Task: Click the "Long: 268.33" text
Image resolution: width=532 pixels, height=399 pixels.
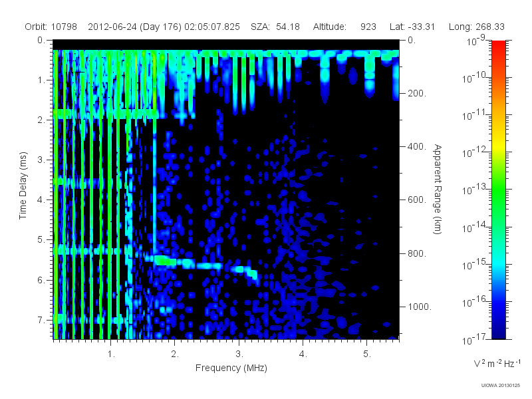Action: pos(477,27)
